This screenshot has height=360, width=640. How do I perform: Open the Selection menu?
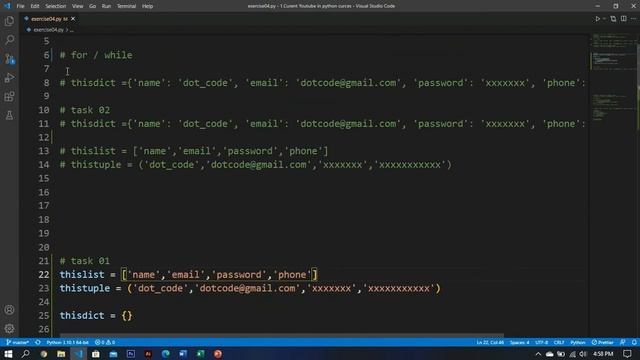(56, 6)
